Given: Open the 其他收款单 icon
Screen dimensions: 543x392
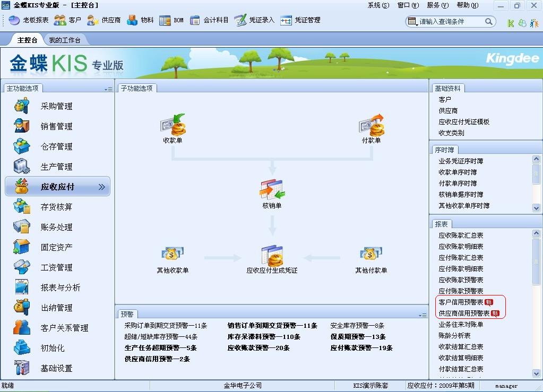Looking at the screenshot, I should [173, 253].
